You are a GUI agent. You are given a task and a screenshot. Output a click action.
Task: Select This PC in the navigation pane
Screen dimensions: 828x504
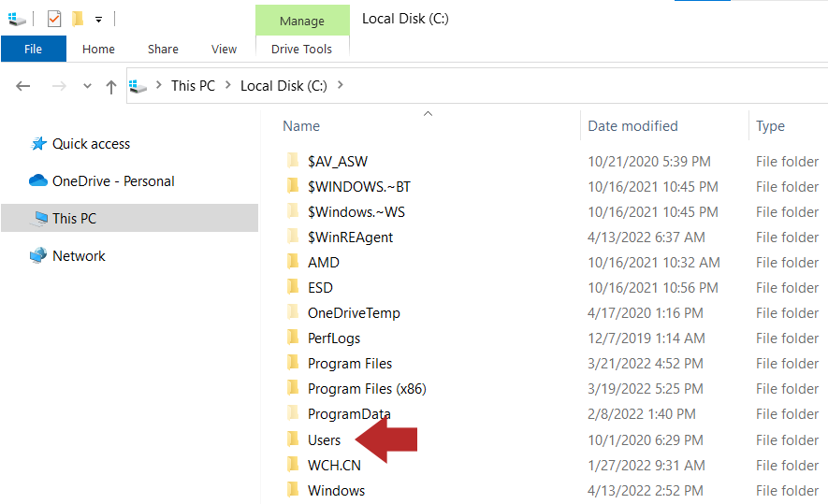point(129,218)
